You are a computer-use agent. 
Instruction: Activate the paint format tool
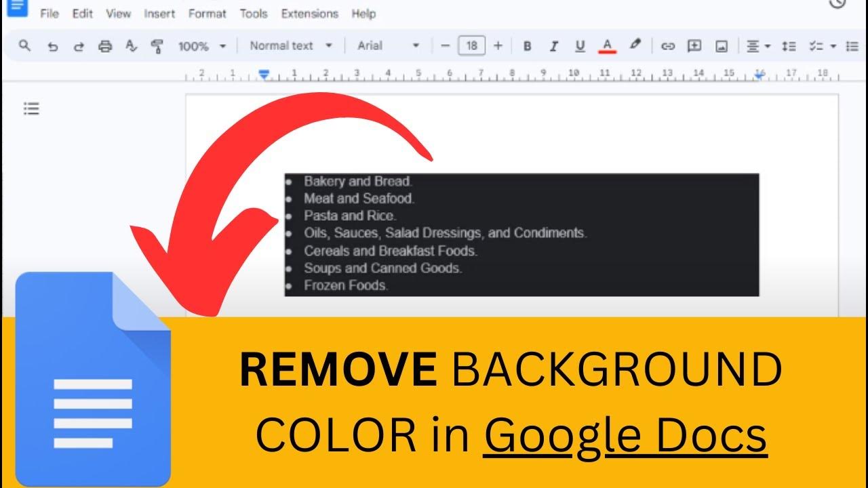pyautogui.click(x=157, y=47)
